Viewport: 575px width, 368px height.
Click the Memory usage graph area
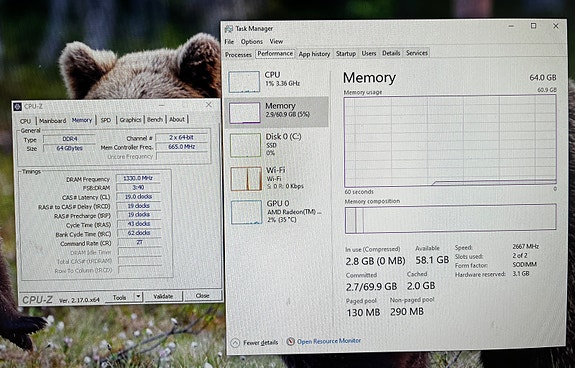point(450,141)
